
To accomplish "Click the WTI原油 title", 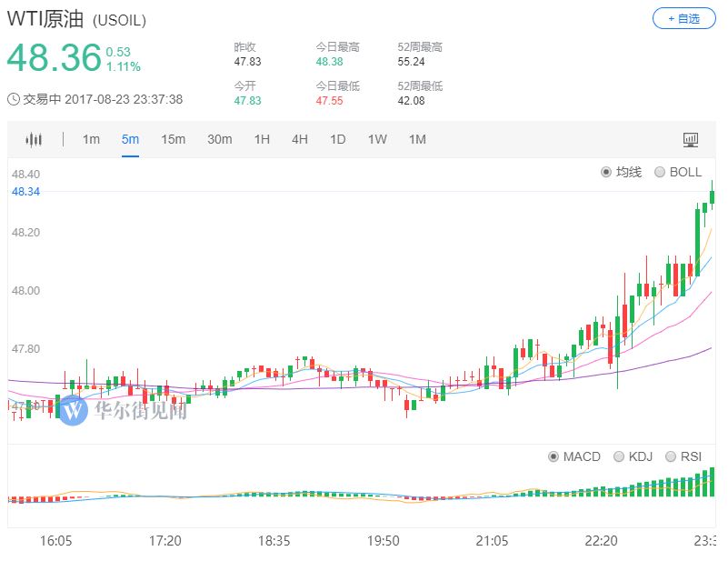I will 45,19.
